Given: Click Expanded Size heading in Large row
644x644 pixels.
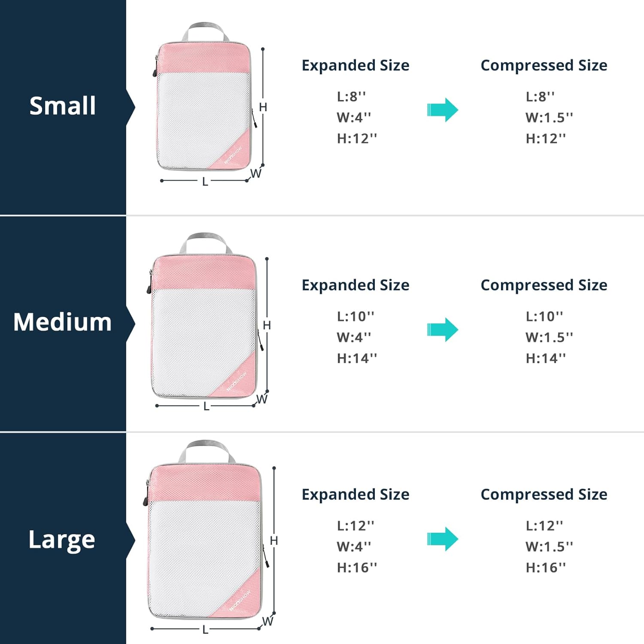Looking at the screenshot, I should [x=355, y=495].
